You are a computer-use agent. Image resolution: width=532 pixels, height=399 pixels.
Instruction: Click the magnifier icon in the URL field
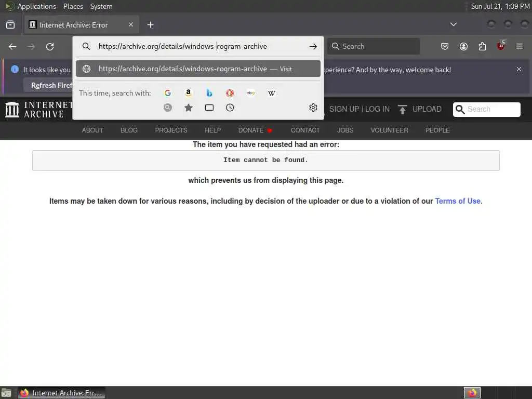click(x=86, y=46)
